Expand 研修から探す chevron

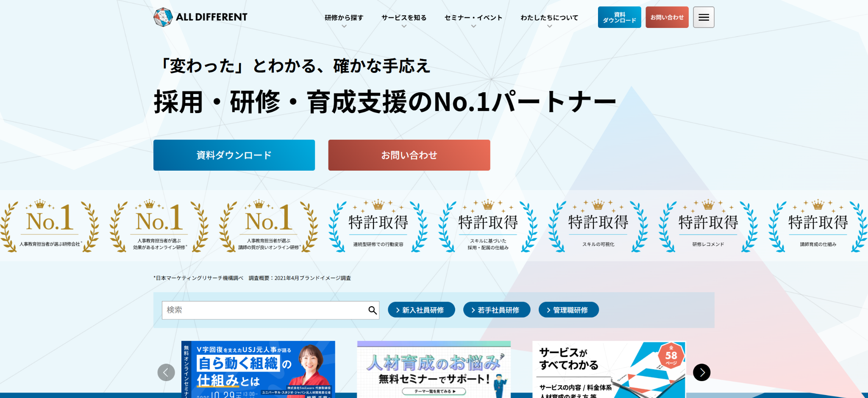pyautogui.click(x=344, y=26)
